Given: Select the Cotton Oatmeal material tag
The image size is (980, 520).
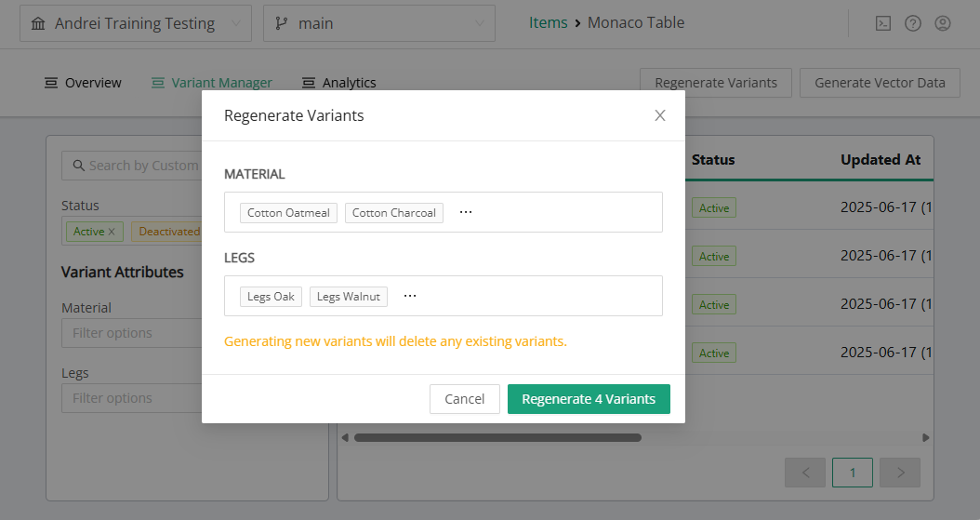Looking at the screenshot, I should [x=288, y=213].
